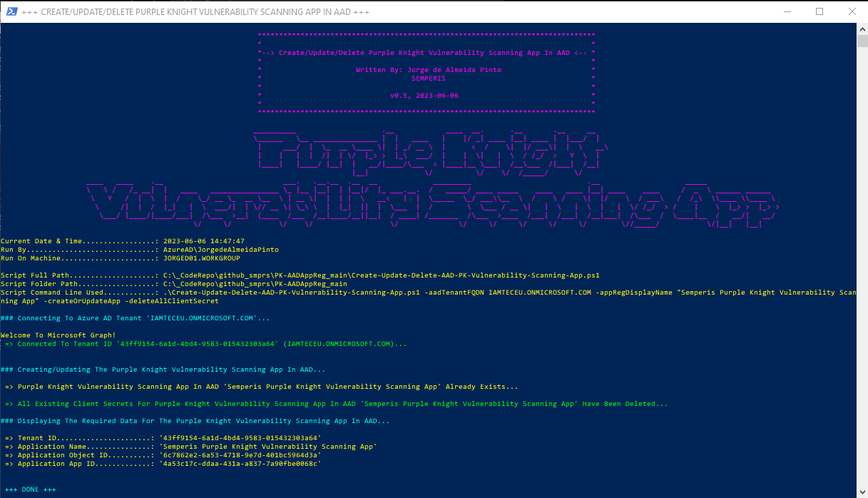Click Application App ID value '4a53c17c-ddaa...'
The image size is (868, 498).
242,464
